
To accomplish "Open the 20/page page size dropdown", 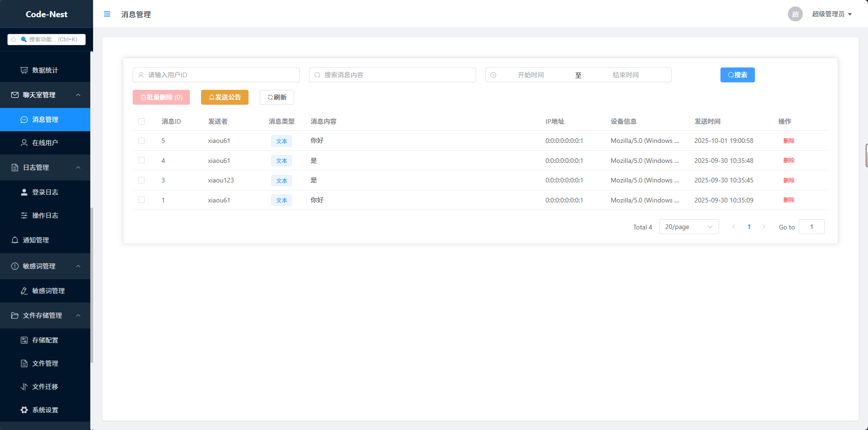I will point(689,227).
